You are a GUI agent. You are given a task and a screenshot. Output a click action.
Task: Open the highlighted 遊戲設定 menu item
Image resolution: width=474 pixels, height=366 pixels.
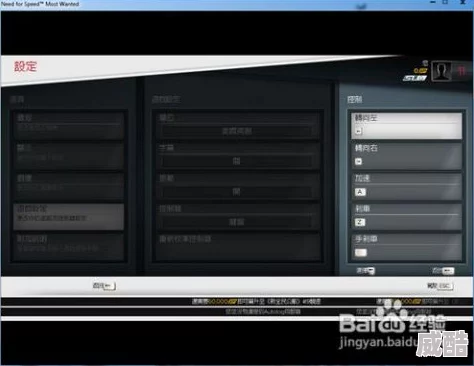(68, 217)
